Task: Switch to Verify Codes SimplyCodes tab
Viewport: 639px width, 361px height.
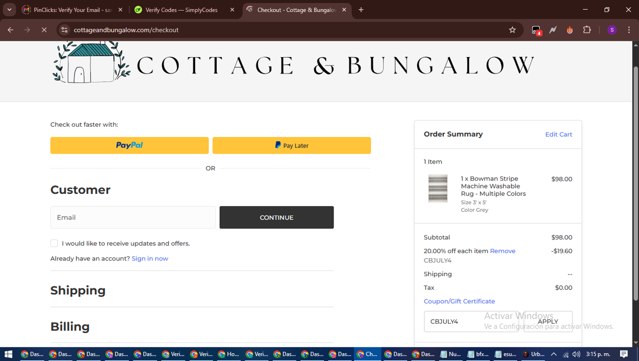Action: click(x=181, y=10)
